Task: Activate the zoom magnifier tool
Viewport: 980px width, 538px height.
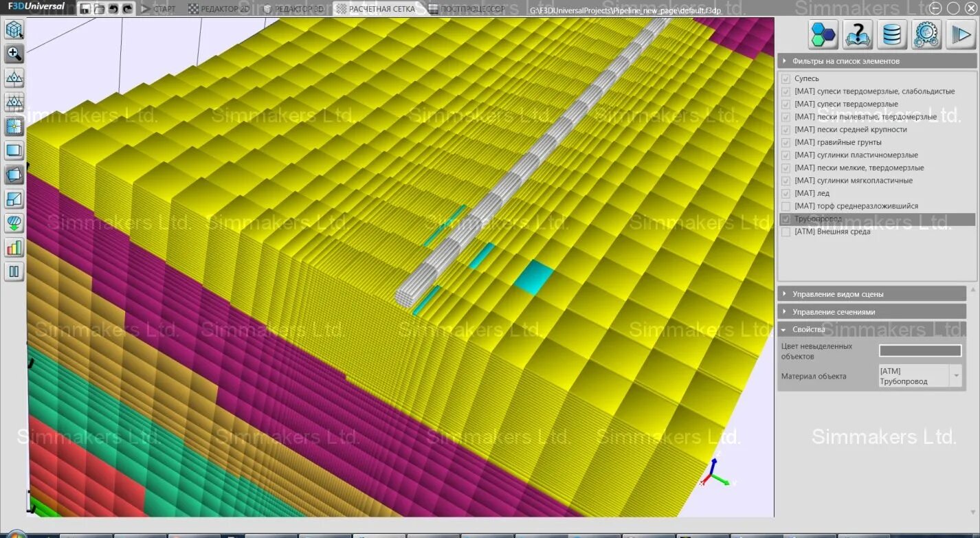Action: [14, 54]
